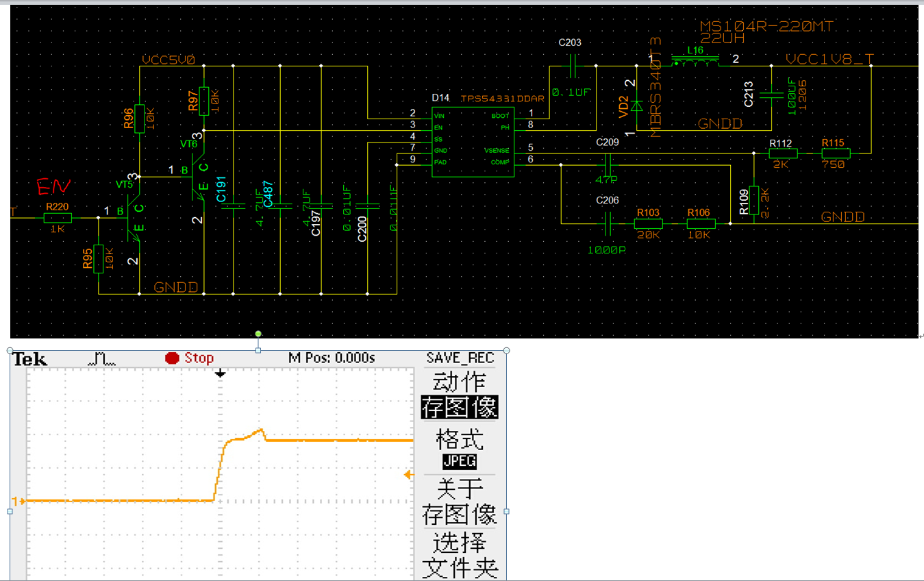
Task: Click the 20K resistor value
Action: pos(648,234)
